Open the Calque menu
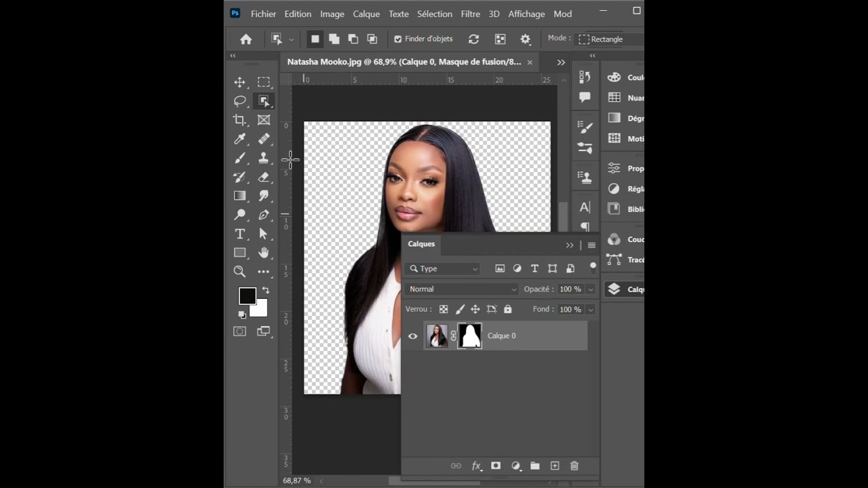 [x=366, y=14]
